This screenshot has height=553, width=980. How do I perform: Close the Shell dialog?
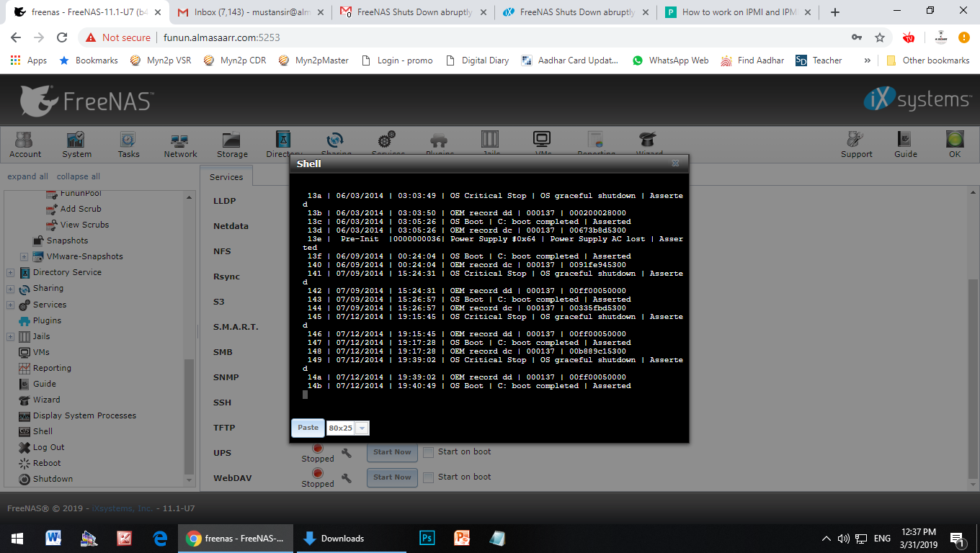675,163
